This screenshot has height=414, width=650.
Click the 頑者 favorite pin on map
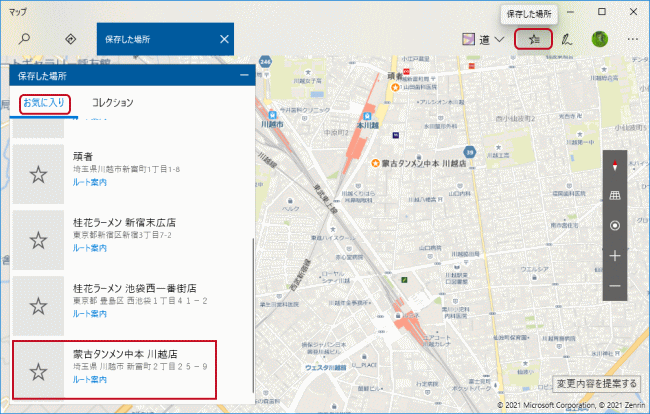point(395,87)
